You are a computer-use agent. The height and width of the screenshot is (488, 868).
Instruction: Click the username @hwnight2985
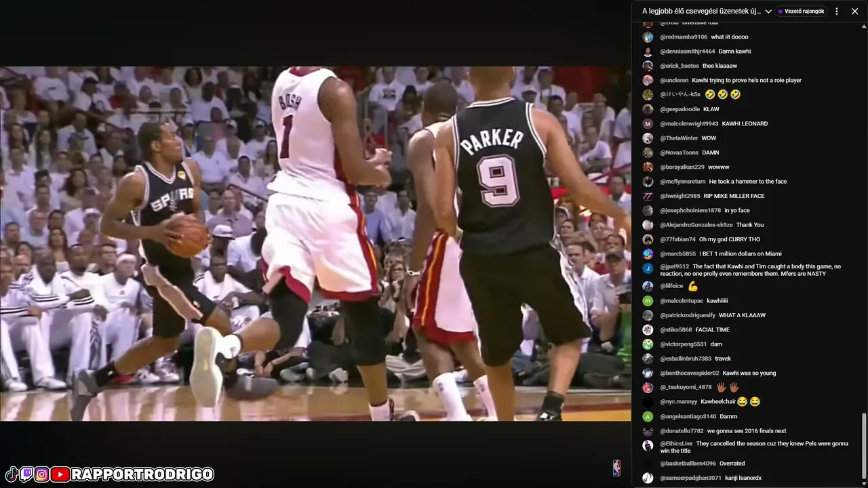679,196
